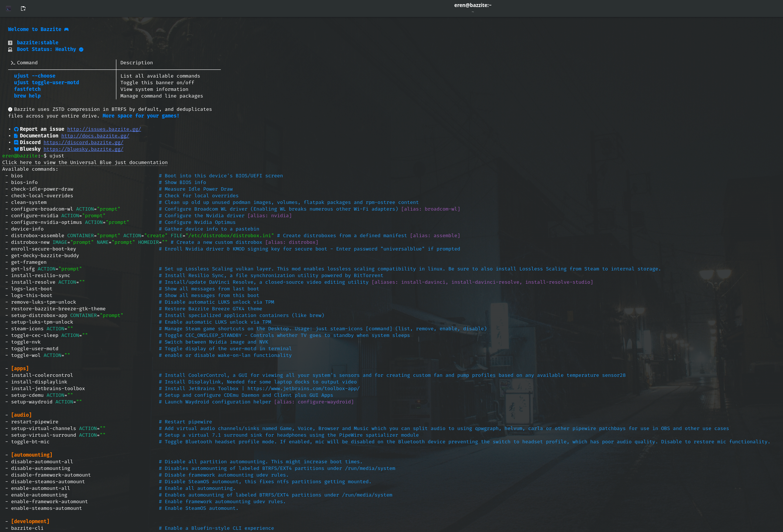The width and height of the screenshot is (783, 532).
Task: Click the blue Healthy checkmark badge
Action: [x=81, y=50]
